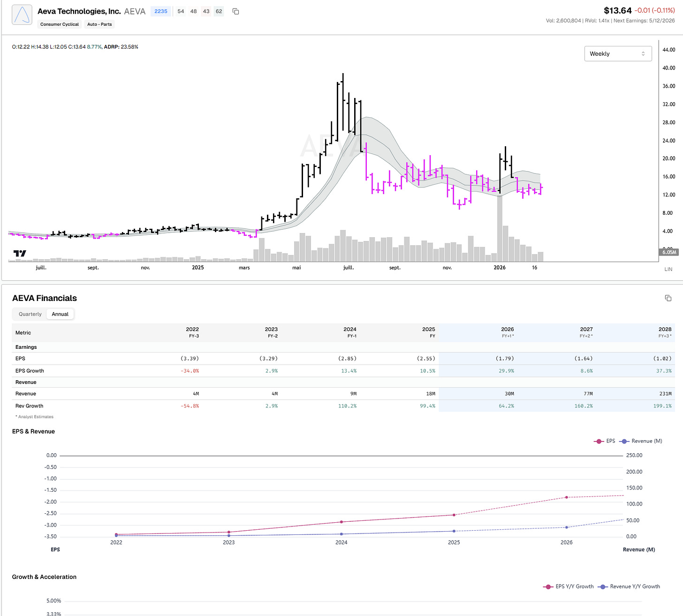Click the 2028 EPS Growth 37.3%
Image resolution: width=683 pixels, height=616 pixels.
[x=664, y=371]
